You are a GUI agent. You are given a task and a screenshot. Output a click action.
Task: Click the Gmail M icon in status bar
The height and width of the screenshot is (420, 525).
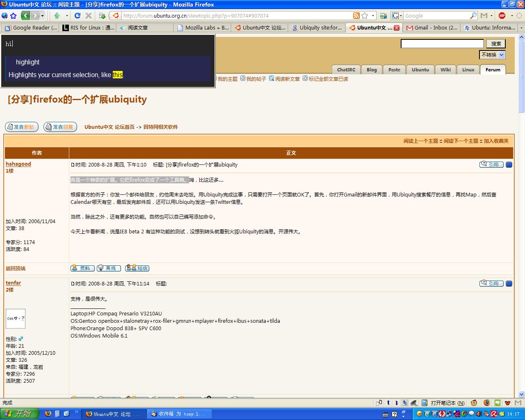(x=518, y=403)
